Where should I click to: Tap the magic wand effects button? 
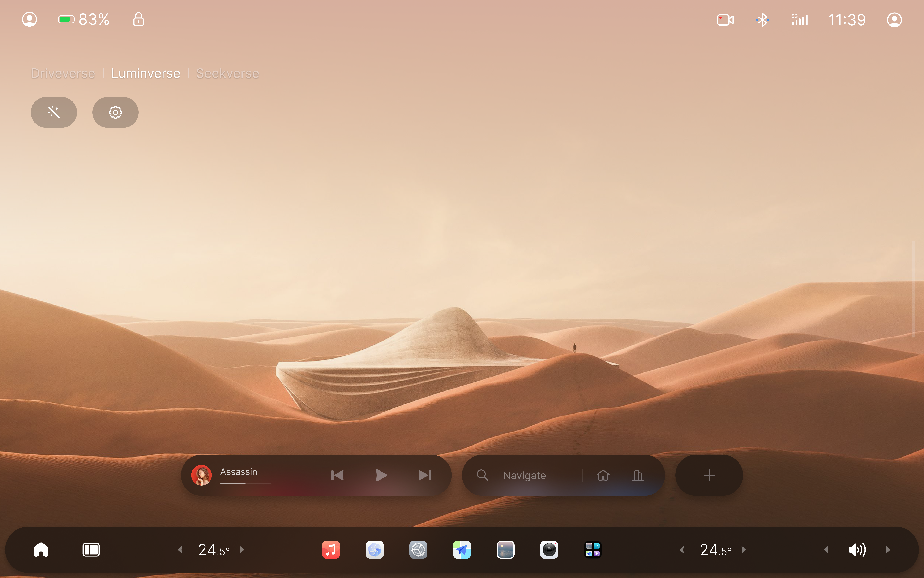point(54,112)
